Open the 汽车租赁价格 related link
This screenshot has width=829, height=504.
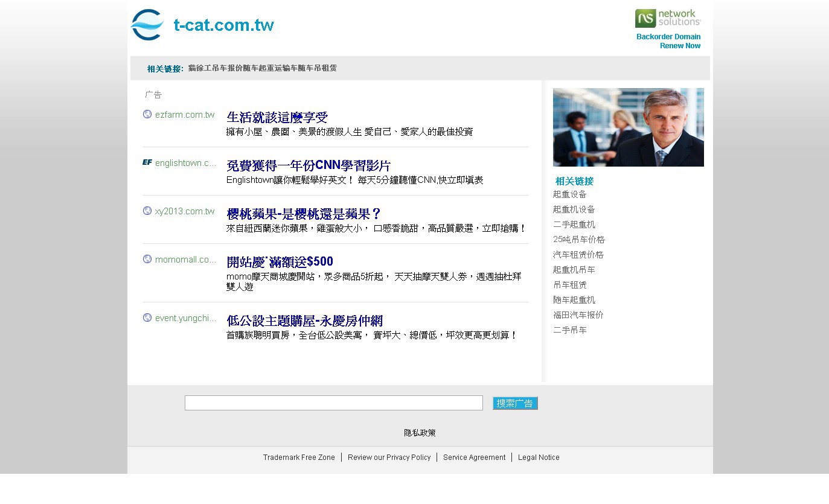578,255
